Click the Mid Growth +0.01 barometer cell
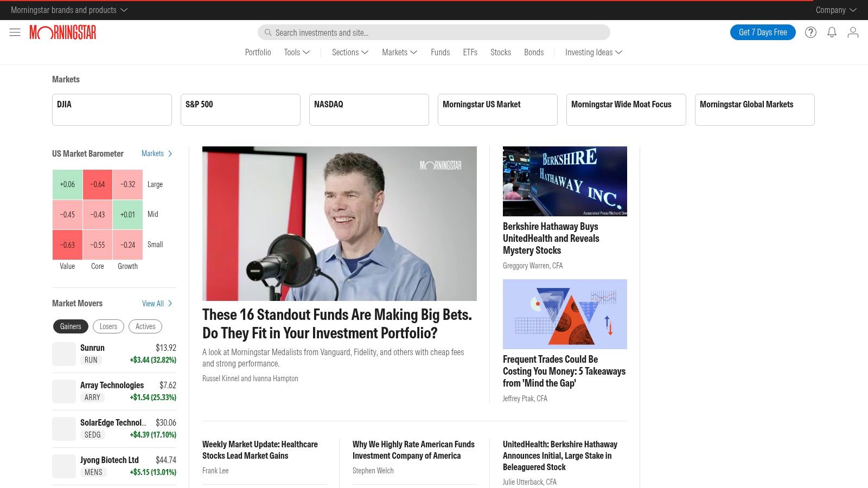This screenshot has width=868, height=488. 128,215
